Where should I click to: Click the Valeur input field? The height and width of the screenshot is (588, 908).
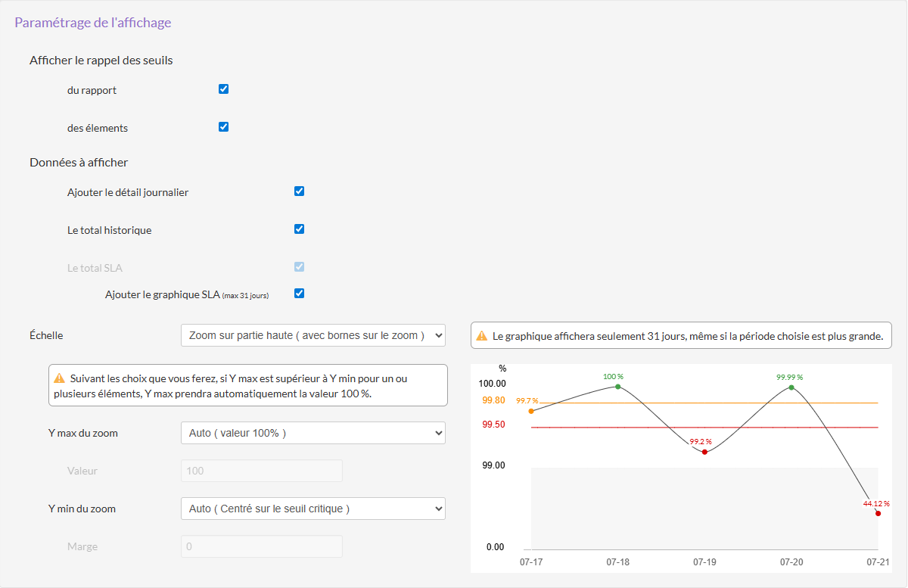[x=262, y=471]
